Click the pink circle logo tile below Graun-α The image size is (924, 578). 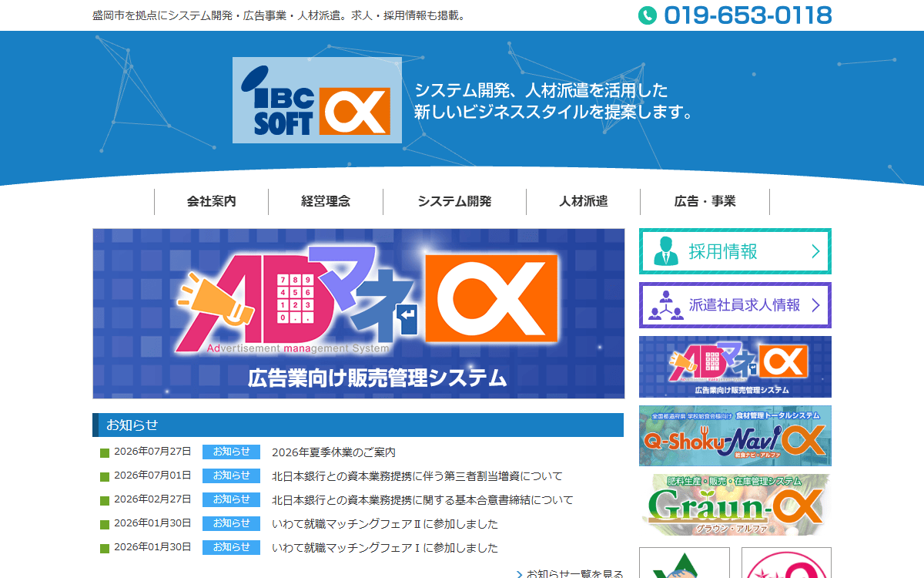(x=786, y=563)
